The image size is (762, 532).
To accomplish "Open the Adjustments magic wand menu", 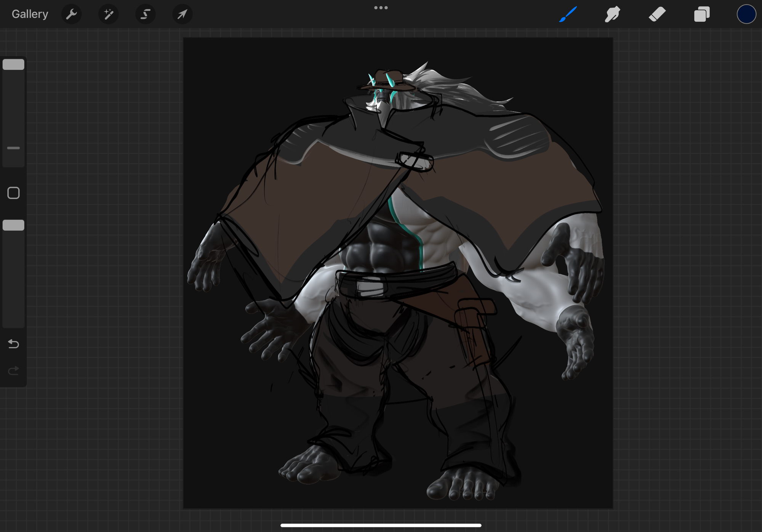I will click(108, 14).
